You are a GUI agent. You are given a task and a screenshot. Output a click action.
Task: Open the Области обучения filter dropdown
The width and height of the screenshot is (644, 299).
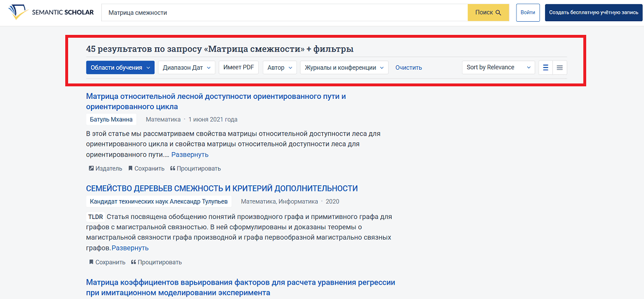[x=120, y=67]
